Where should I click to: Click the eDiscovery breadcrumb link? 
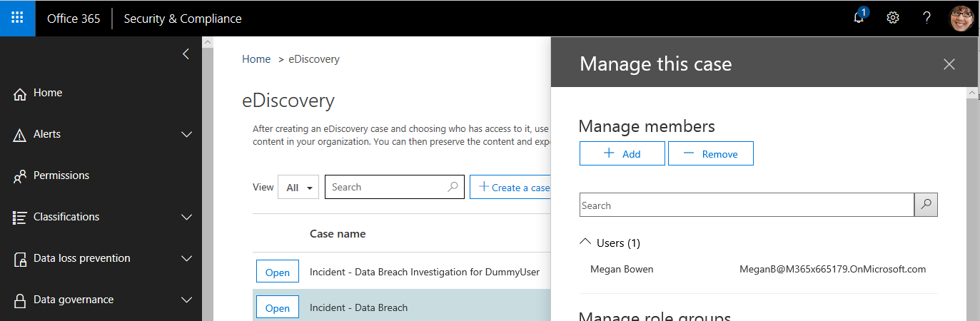[x=314, y=59]
